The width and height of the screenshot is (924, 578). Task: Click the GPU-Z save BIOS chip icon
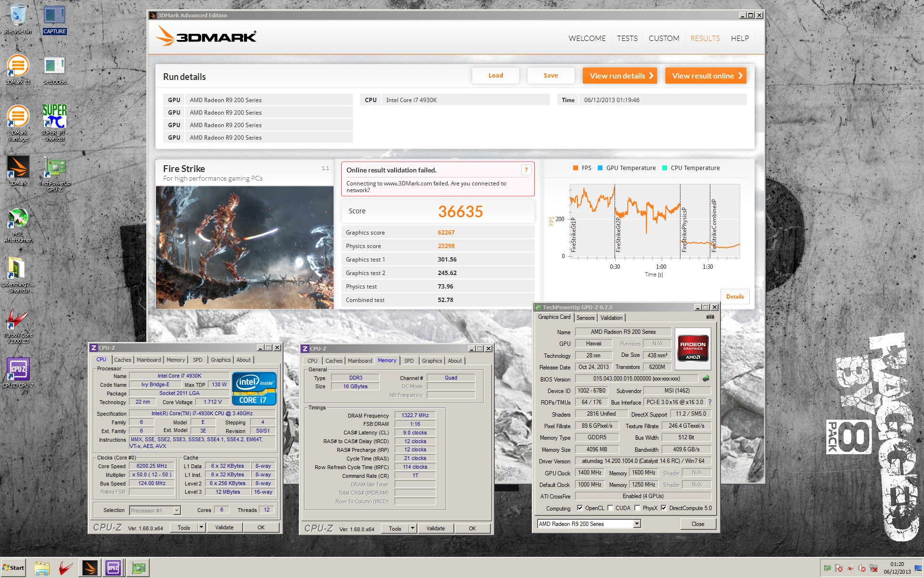(x=706, y=379)
